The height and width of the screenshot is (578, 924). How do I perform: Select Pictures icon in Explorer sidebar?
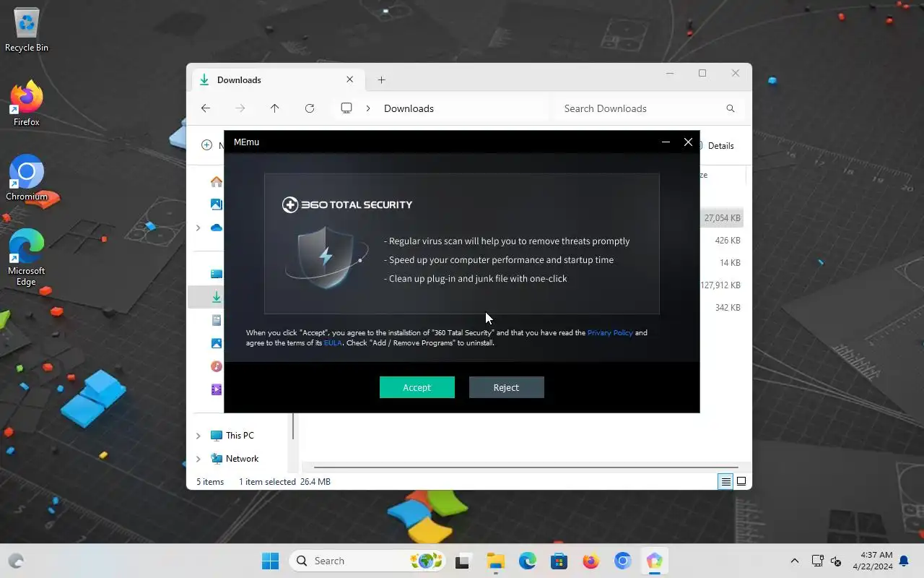217,343
